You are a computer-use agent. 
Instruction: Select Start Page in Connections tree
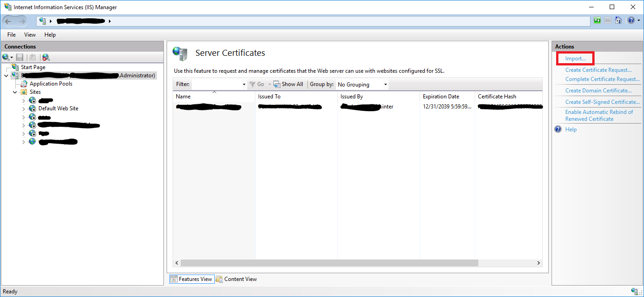pos(33,67)
